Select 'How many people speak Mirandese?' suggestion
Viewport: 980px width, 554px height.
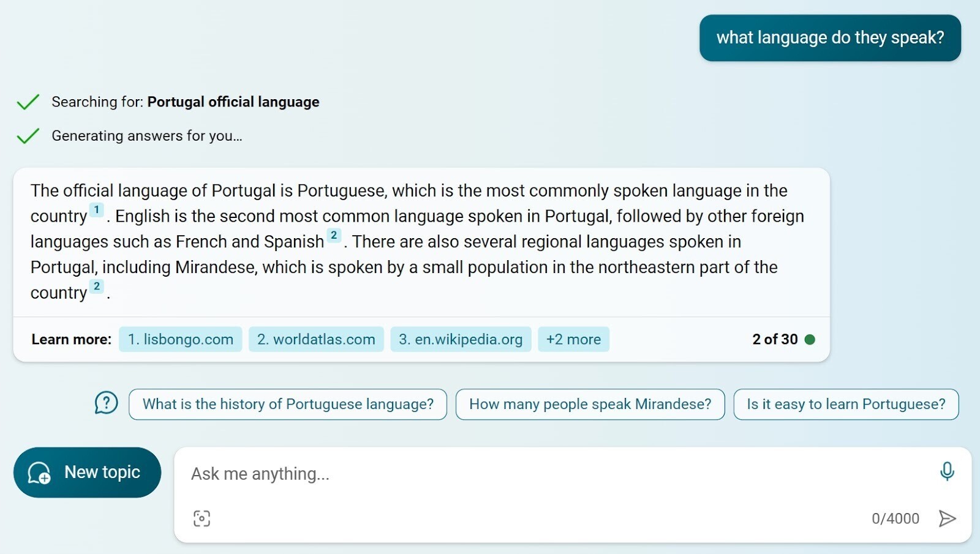pos(589,404)
